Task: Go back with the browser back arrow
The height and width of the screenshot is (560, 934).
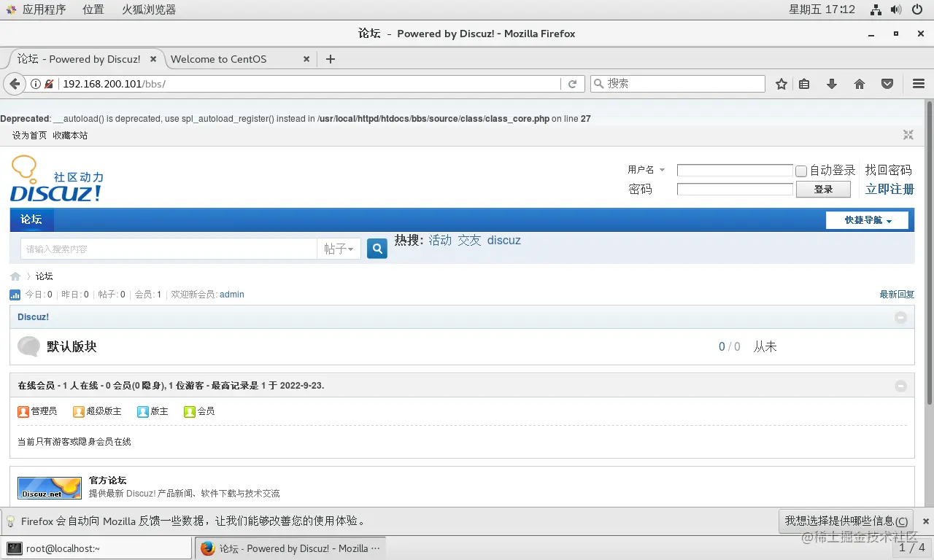Action: [15, 84]
